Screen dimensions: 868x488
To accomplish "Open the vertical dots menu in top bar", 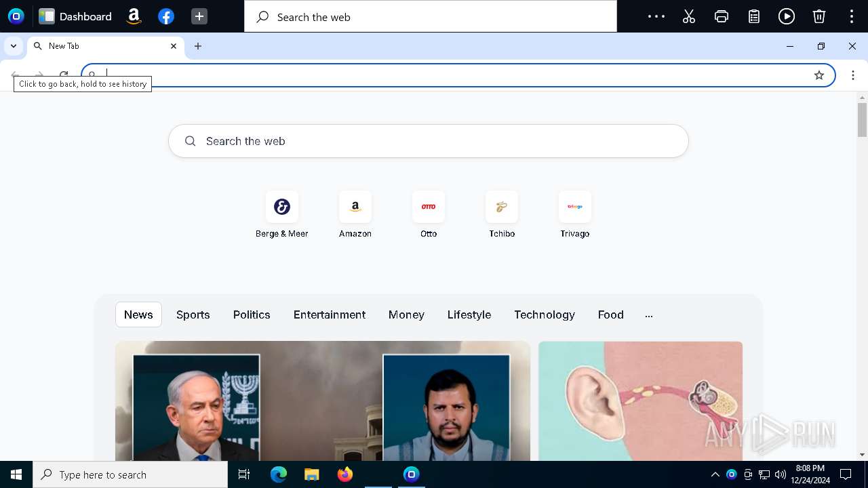I will [x=852, y=16].
